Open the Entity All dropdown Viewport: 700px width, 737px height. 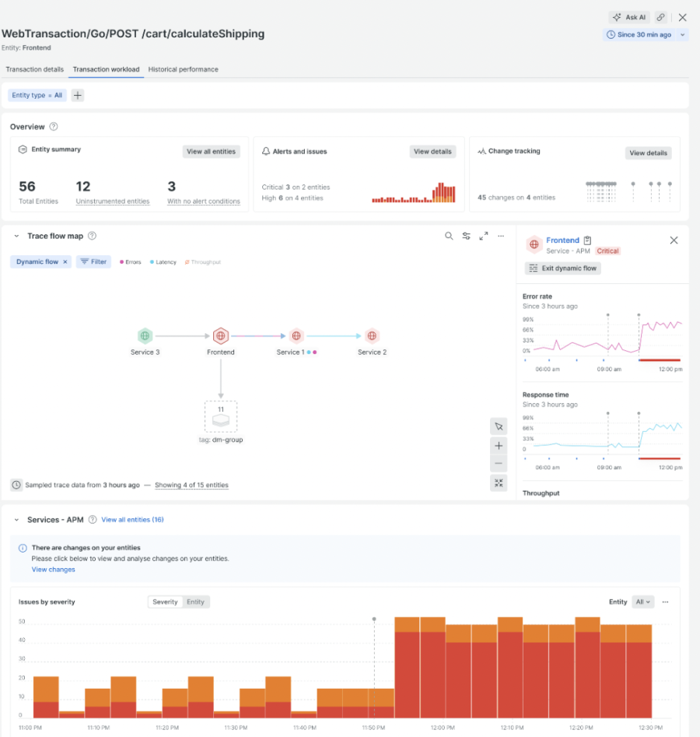click(x=643, y=602)
